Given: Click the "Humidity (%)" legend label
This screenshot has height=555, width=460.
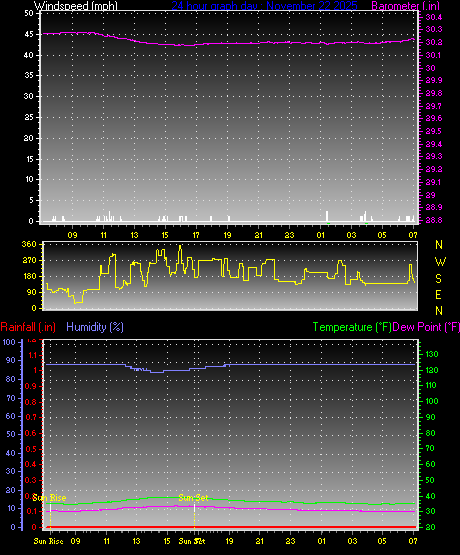Looking at the screenshot, I should [x=95, y=327].
